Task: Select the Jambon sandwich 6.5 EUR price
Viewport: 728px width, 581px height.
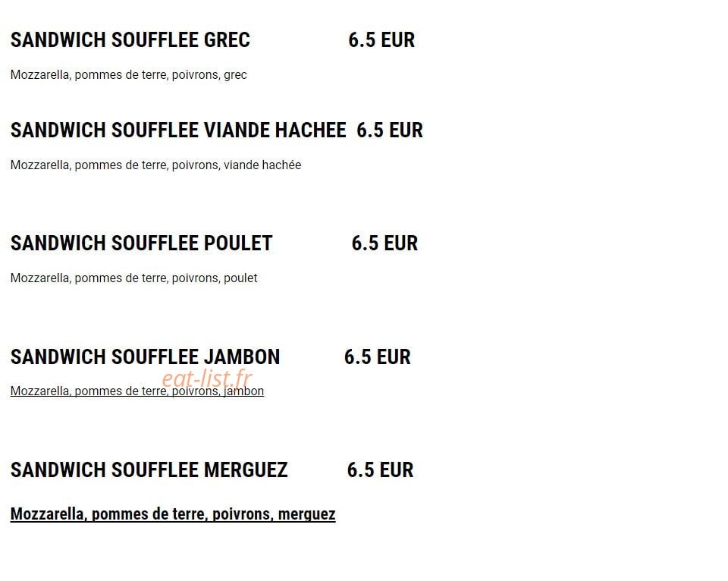Action: [378, 357]
